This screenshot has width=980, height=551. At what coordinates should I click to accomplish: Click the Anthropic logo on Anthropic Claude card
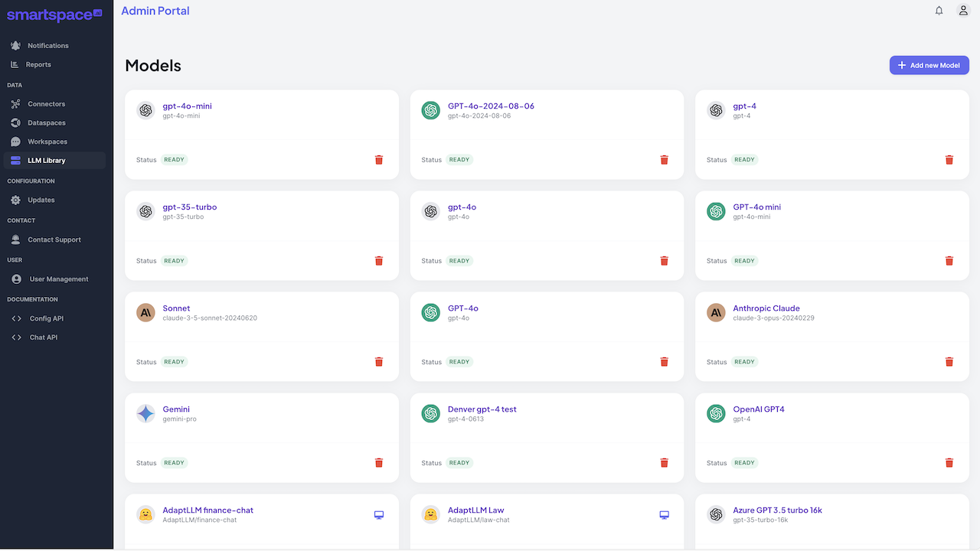coord(716,312)
